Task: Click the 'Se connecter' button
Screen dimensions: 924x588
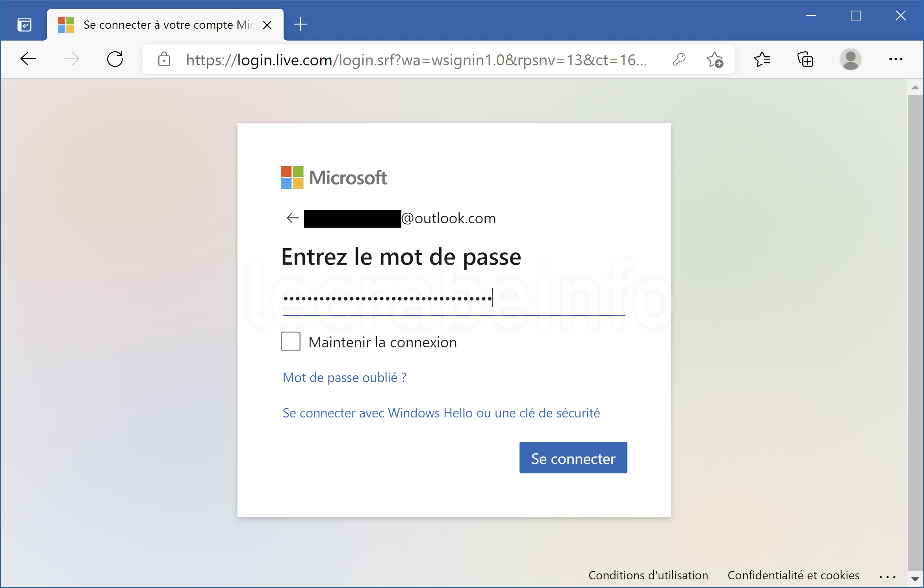Action: [573, 458]
